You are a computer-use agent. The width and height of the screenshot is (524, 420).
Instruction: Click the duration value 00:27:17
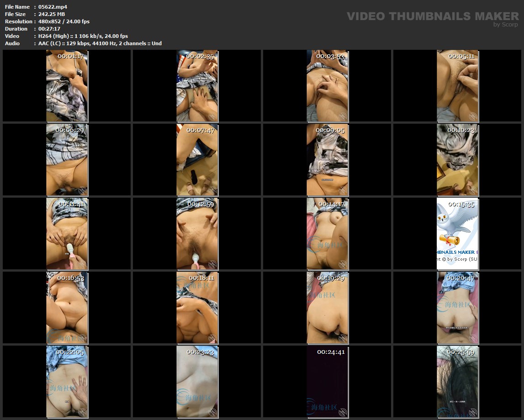coord(49,29)
